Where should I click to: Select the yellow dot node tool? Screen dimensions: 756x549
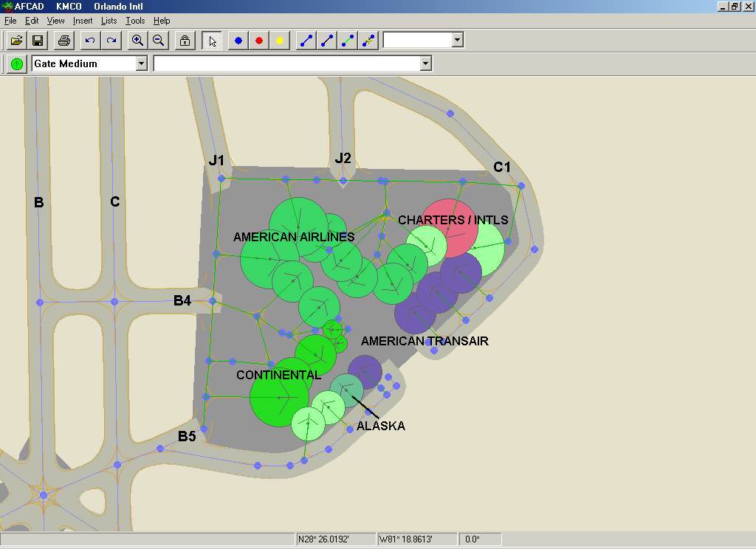280,41
